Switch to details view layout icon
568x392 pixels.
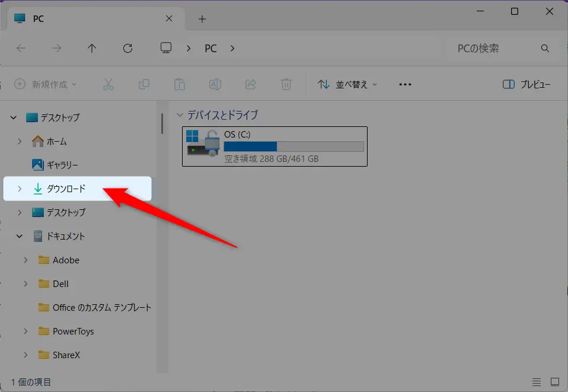[537, 382]
